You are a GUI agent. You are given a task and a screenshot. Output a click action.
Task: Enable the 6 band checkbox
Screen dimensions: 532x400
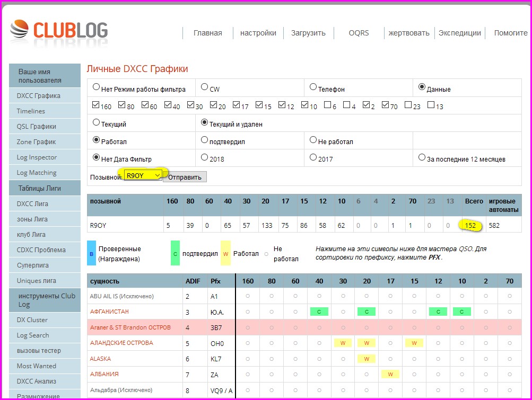tap(327, 105)
